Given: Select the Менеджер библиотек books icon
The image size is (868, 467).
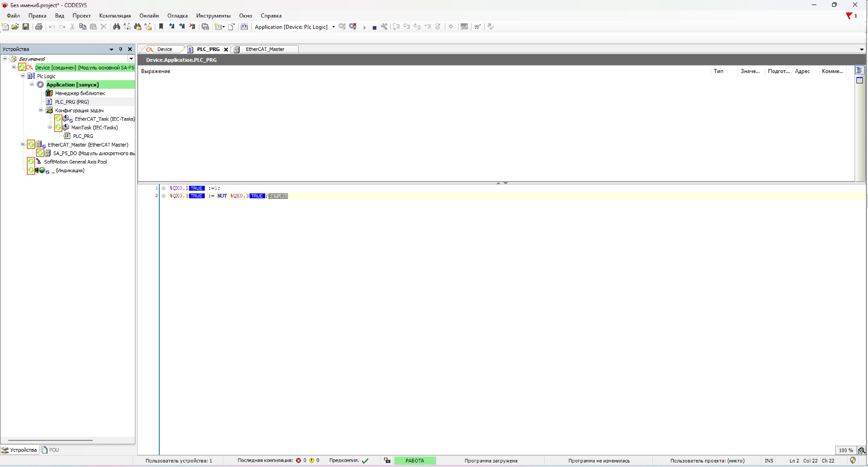Looking at the screenshot, I should coord(49,93).
